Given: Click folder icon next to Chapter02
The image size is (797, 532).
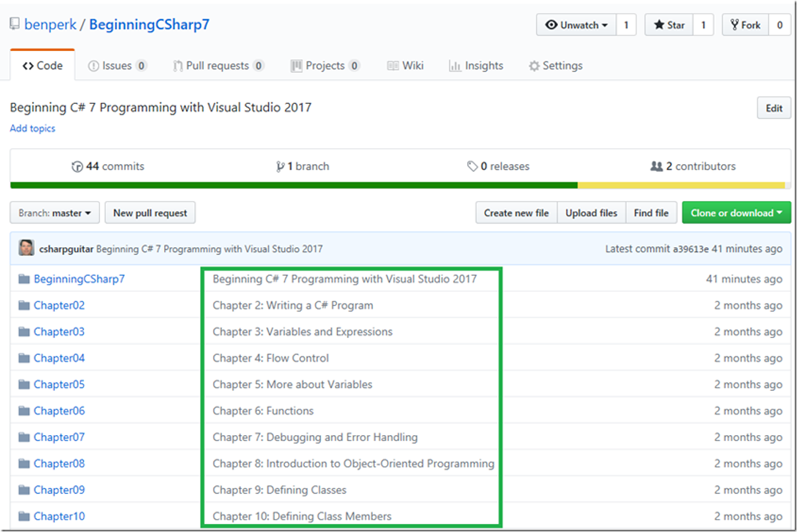Looking at the screenshot, I should tap(24, 305).
